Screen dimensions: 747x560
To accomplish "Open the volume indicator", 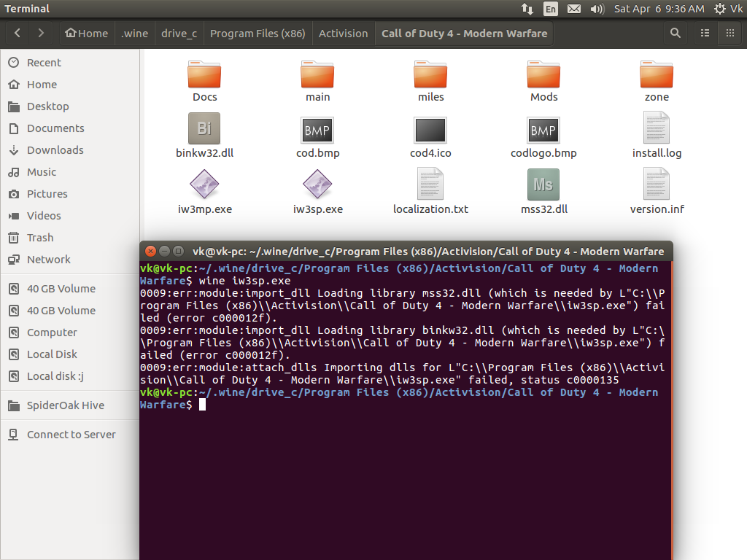I will pos(597,9).
